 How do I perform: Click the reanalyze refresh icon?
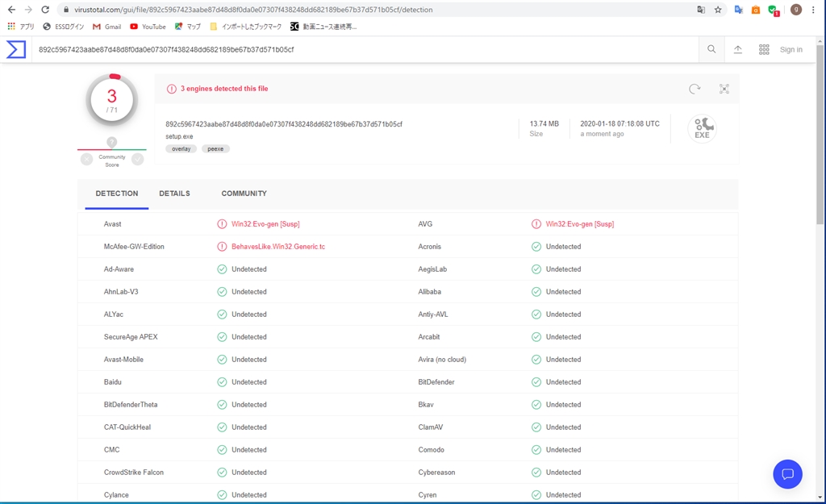695,89
